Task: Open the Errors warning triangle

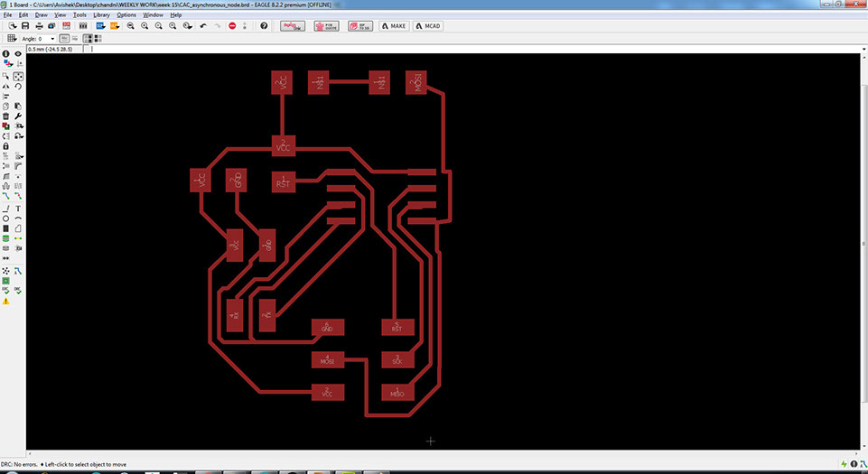Action: (x=5, y=302)
